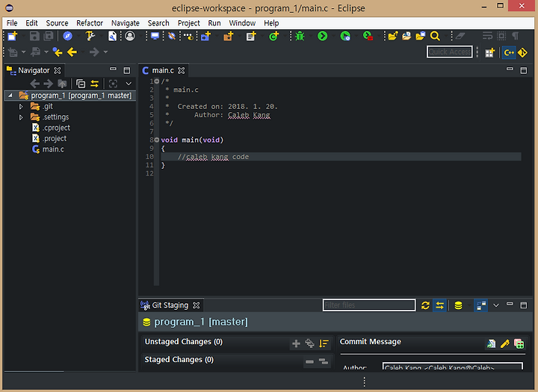538x392 pixels.
Task: Select the main.c editor tab
Action: point(163,70)
